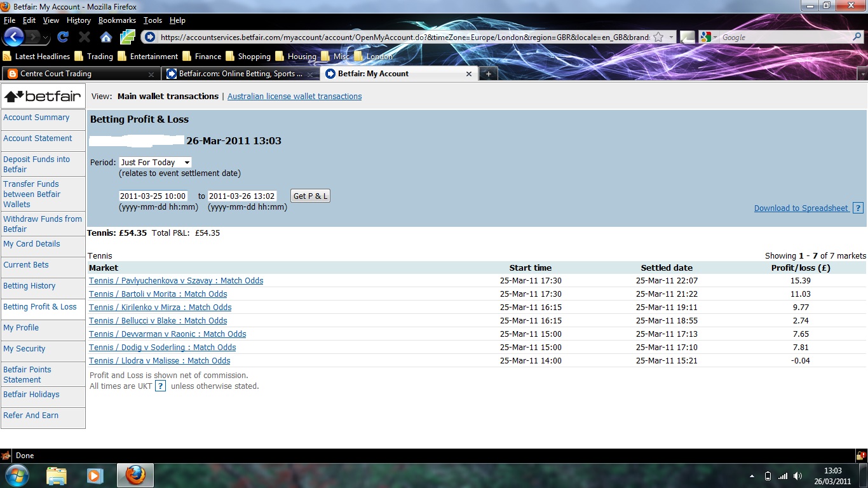Viewport: 868px width, 488px height.
Task: Open the View menu
Action: pyautogui.click(x=51, y=20)
